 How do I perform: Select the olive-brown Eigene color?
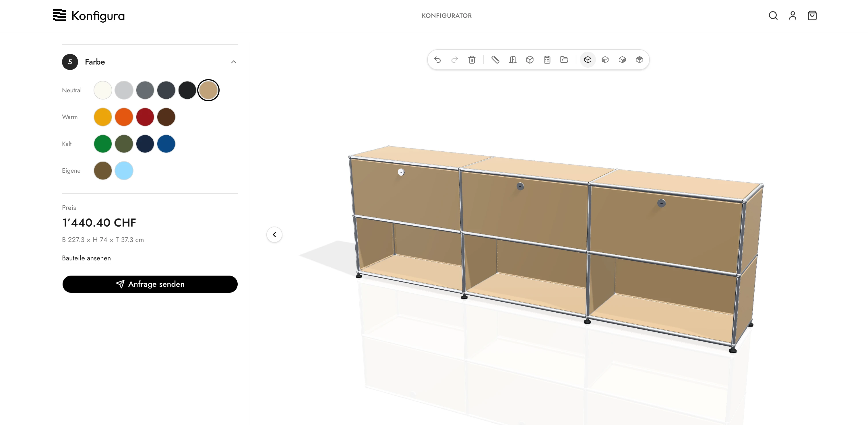click(x=103, y=170)
